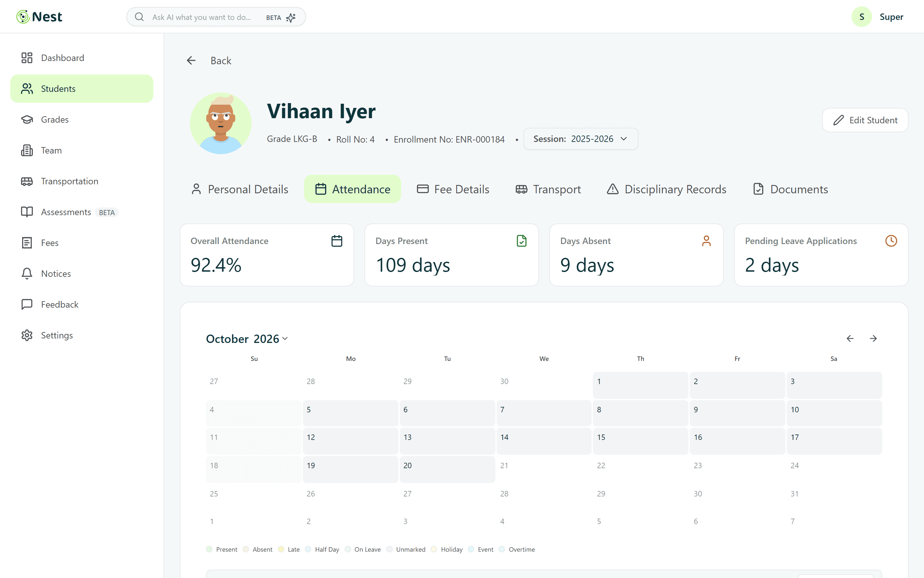Click the S user avatar
Viewport: 924px width, 578px height.
pos(861,17)
